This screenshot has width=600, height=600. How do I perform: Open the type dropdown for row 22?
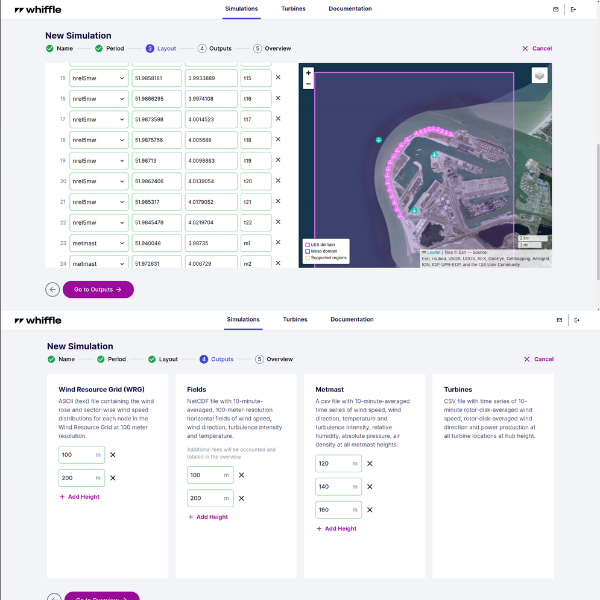tap(99, 223)
